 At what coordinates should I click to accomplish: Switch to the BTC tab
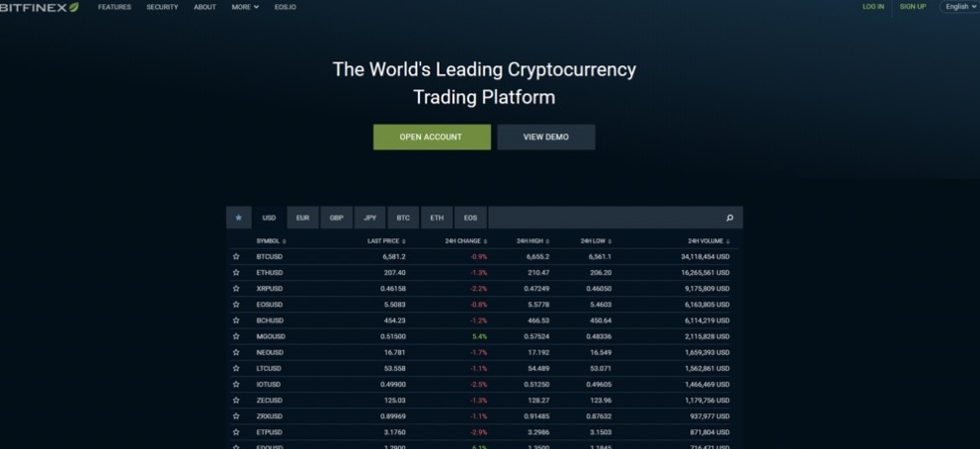click(403, 218)
